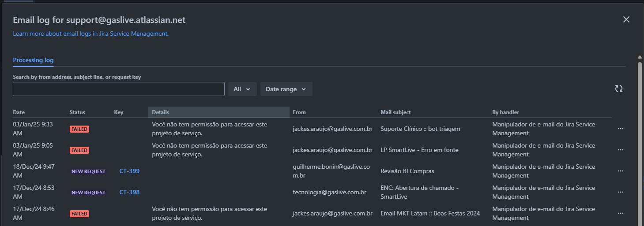Close the email log dialog
644x226 pixels.
[626, 19]
